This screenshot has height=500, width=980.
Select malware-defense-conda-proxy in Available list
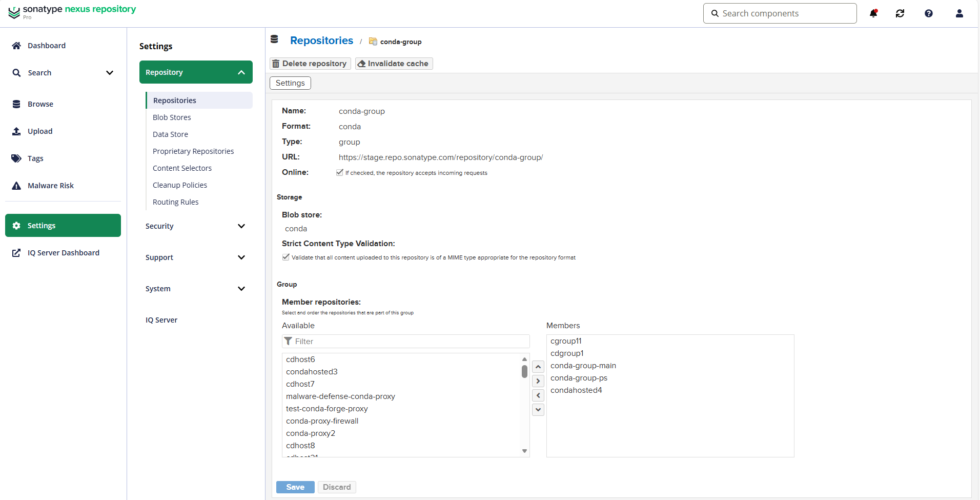[340, 396]
